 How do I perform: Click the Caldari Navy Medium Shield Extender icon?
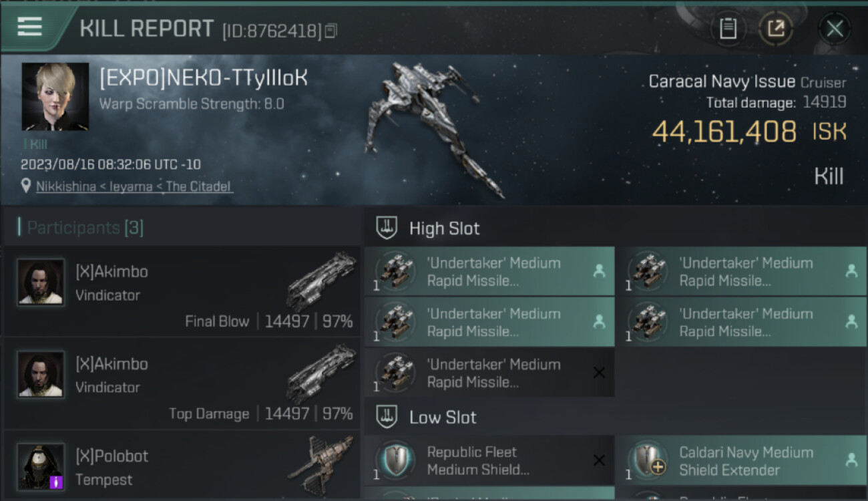click(648, 461)
